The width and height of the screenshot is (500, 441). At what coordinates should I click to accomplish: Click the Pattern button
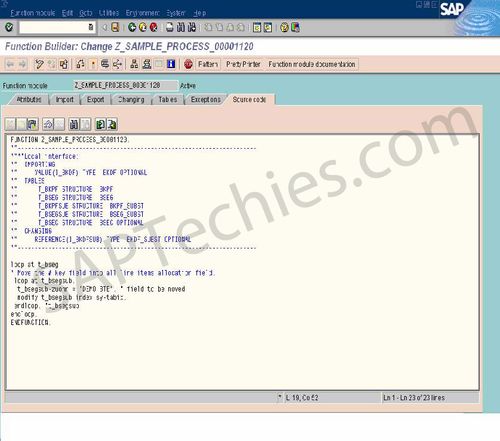pyautogui.click(x=208, y=64)
